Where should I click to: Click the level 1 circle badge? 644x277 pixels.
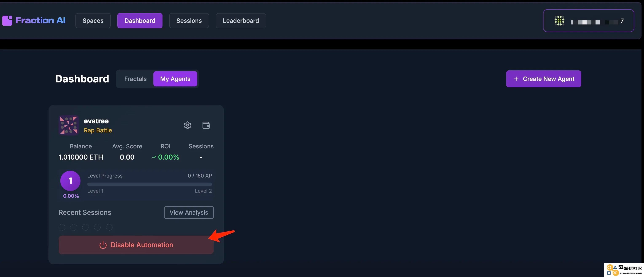point(70,181)
